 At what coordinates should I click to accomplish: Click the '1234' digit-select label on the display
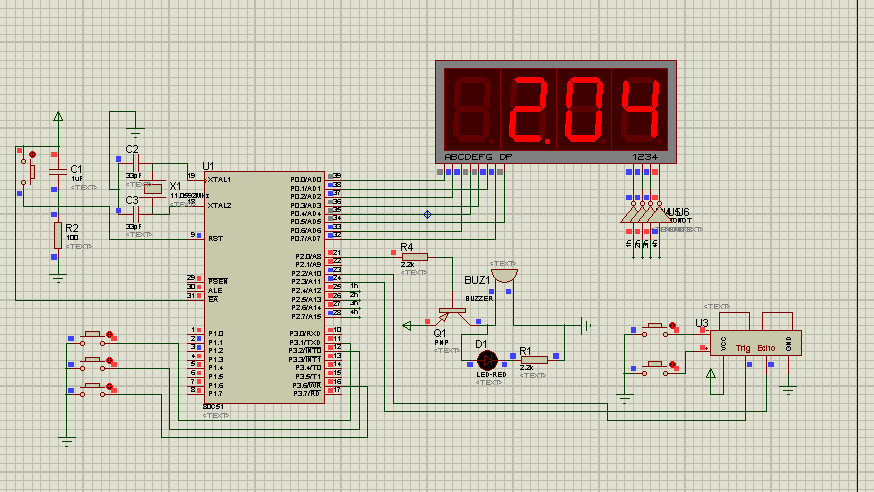(x=645, y=157)
